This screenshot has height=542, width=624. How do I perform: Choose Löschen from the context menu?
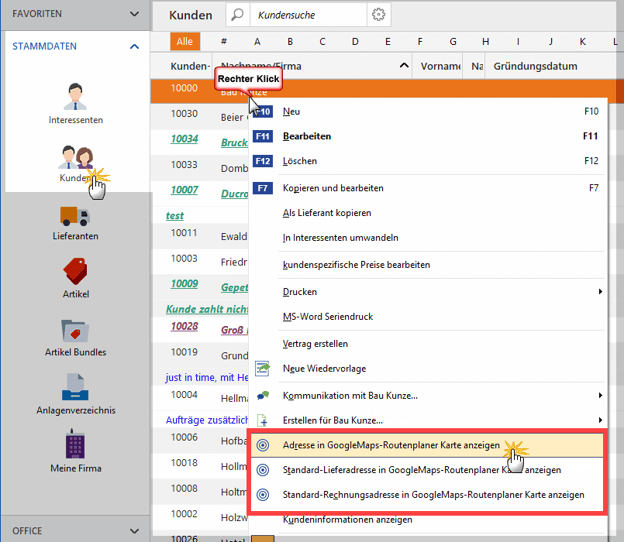click(x=300, y=160)
